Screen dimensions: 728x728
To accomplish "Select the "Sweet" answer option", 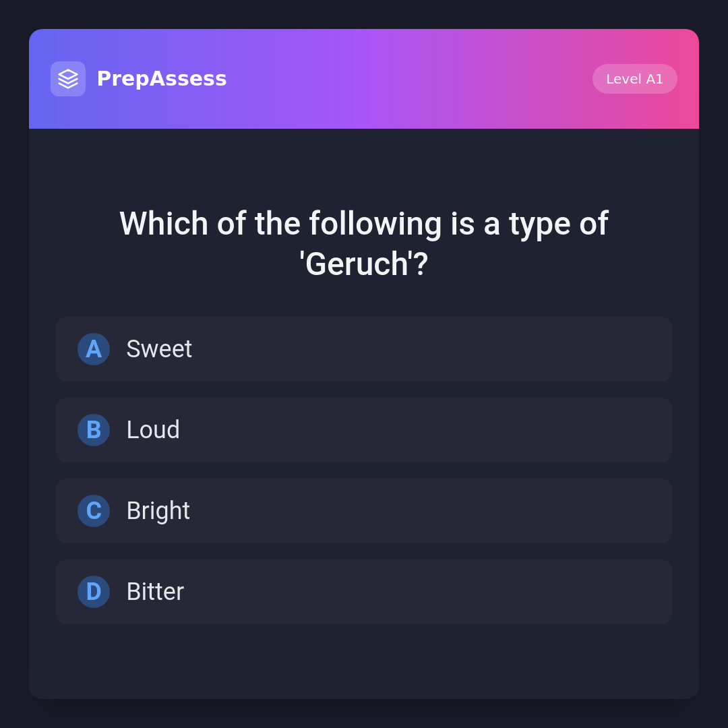I will coord(159,349).
